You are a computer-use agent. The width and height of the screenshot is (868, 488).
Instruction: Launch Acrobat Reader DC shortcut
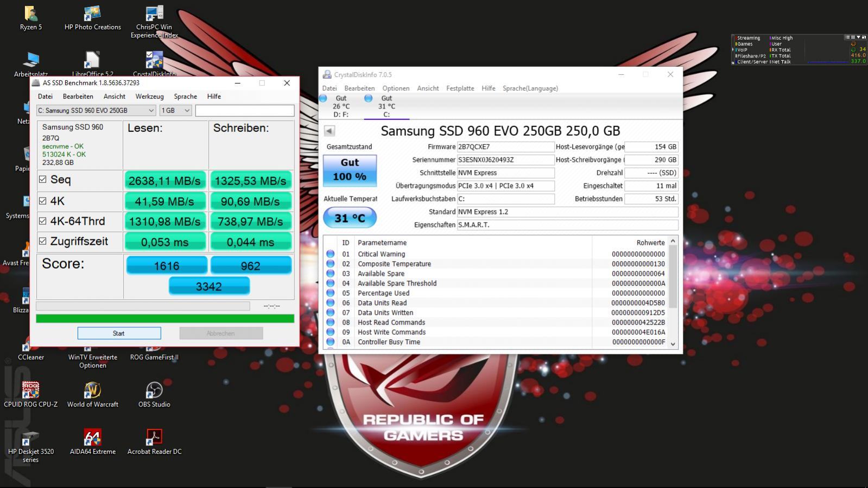154,442
